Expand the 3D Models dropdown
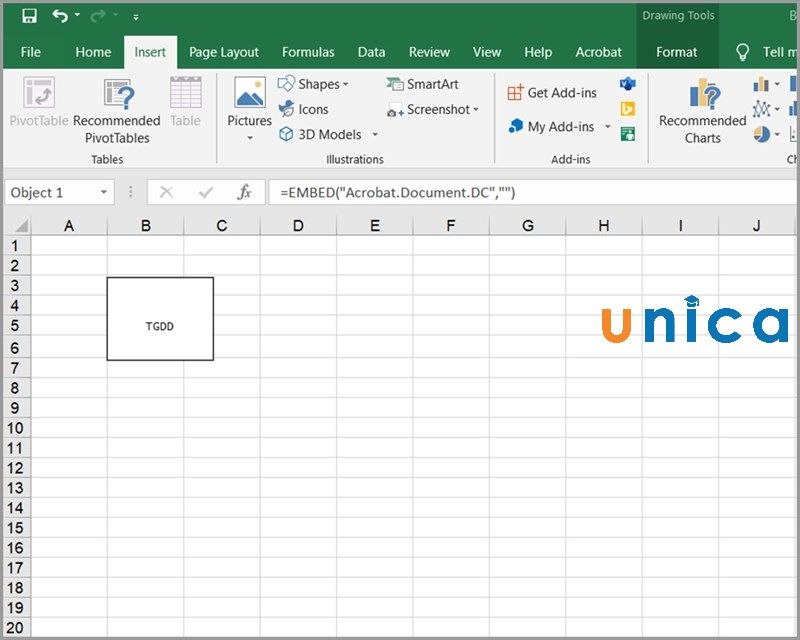800x640 pixels. (x=375, y=134)
